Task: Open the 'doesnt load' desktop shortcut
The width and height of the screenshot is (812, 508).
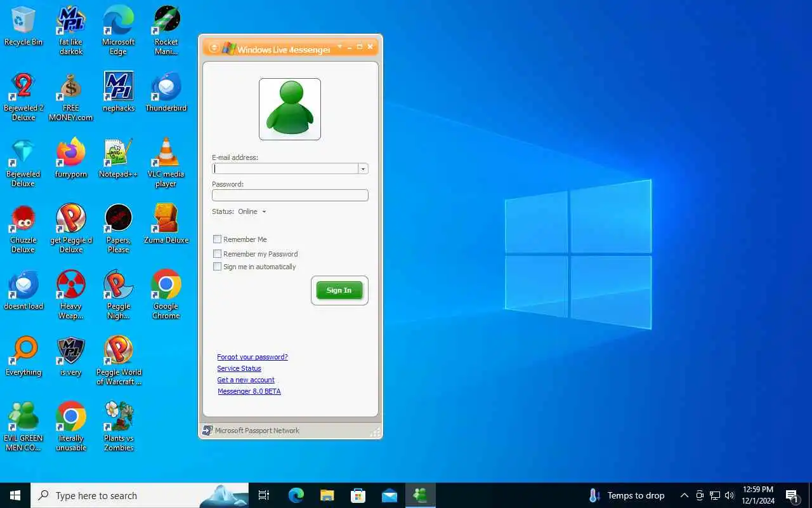Action: (23, 290)
